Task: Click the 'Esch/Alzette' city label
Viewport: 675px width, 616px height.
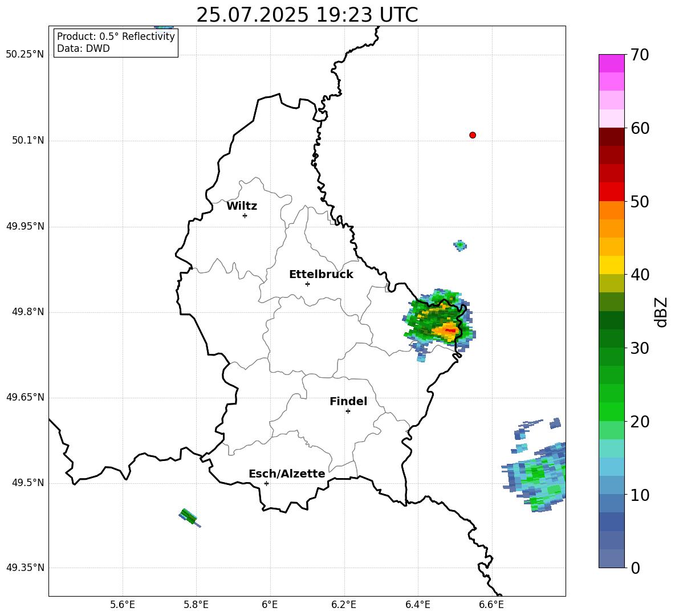Action: (287, 474)
